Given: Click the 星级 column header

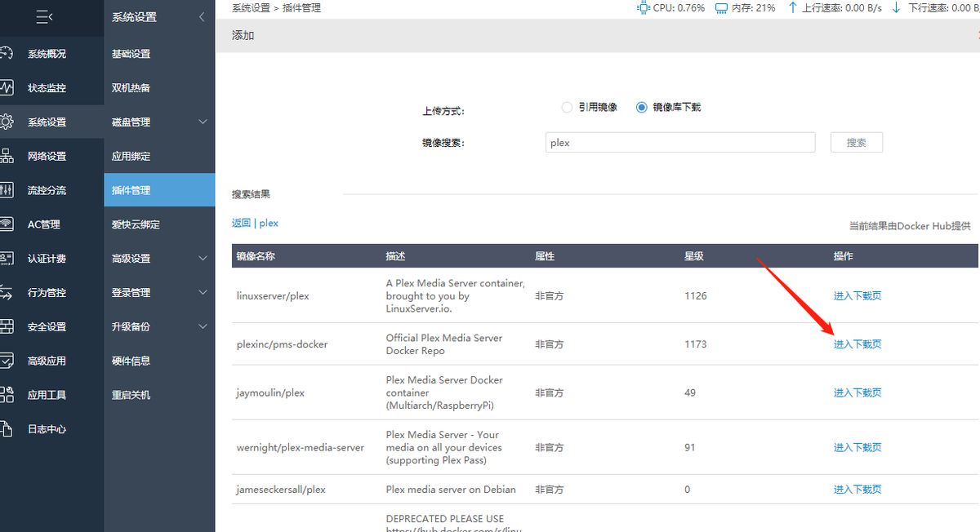Looking at the screenshot, I should coord(693,256).
